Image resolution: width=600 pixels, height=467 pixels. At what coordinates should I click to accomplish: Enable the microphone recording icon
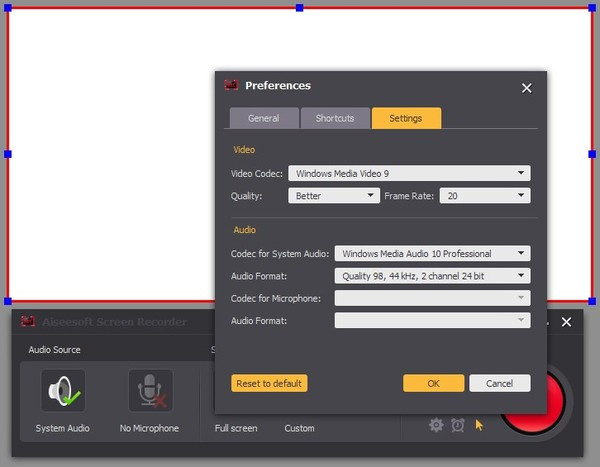pyautogui.click(x=149, y=391)
